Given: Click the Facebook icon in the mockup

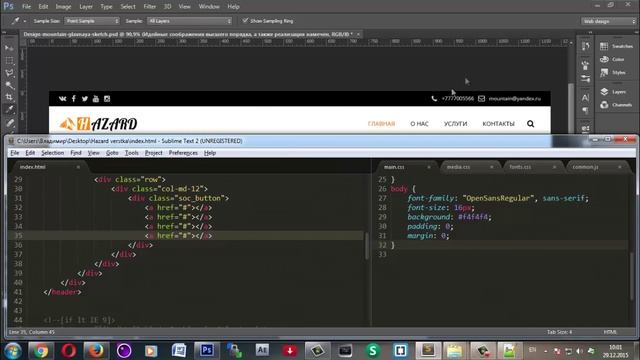Looking at the screenshot, I should coord(73,99).
